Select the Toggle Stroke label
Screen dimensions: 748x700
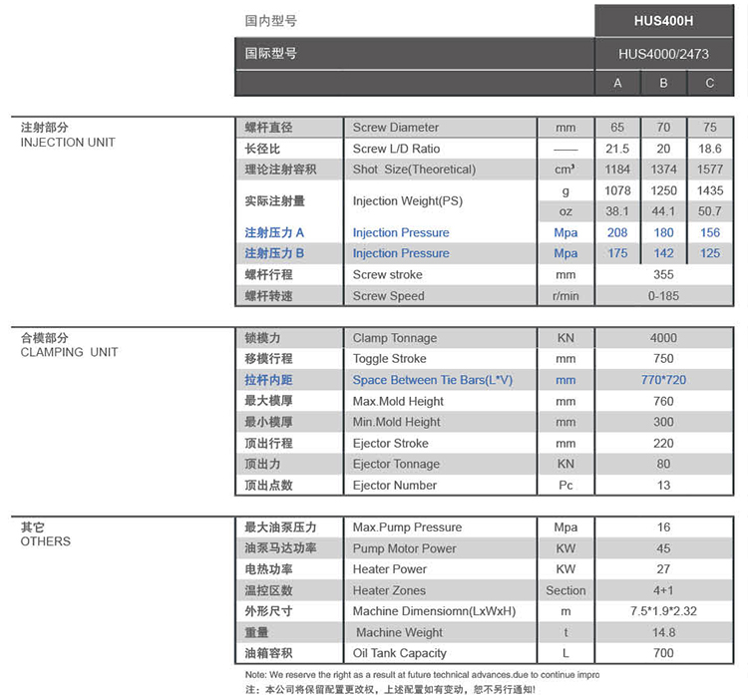[x=389, y=359]
